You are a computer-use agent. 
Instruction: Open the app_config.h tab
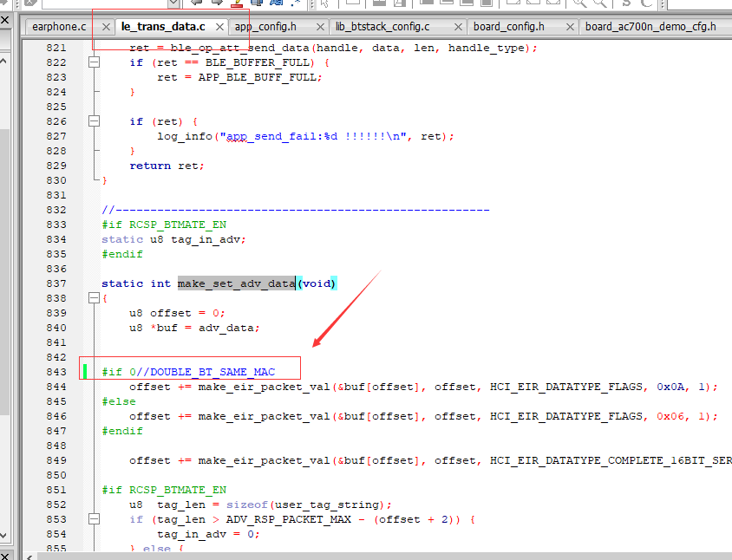click(x=265, y=27)
